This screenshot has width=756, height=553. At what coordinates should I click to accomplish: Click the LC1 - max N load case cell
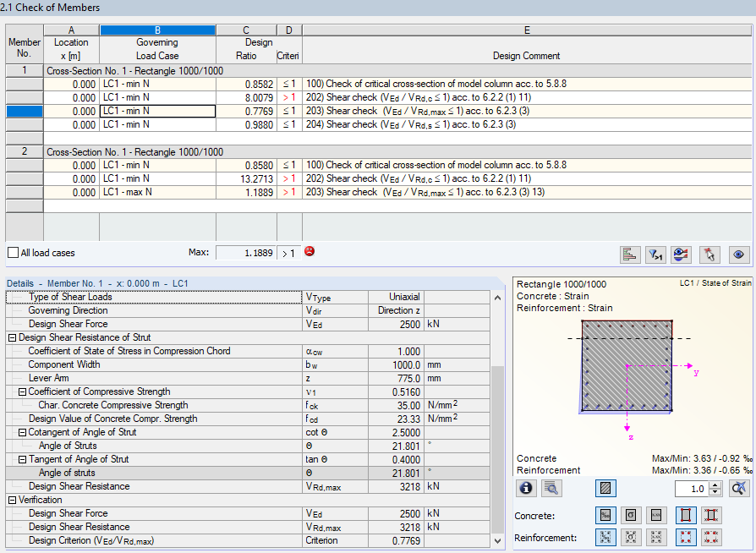(157, 192)
